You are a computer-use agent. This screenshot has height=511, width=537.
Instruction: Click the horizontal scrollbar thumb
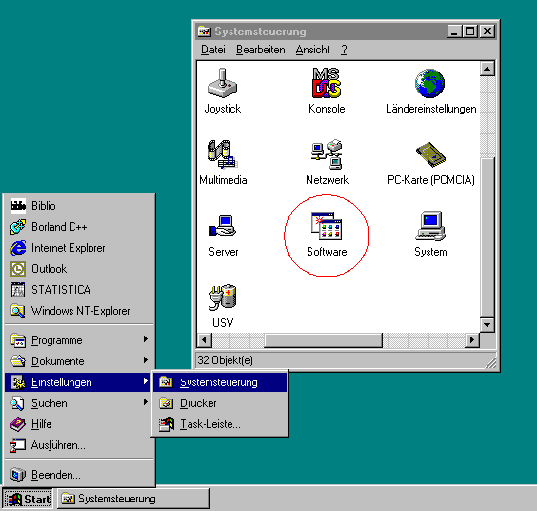pos(323,340)
